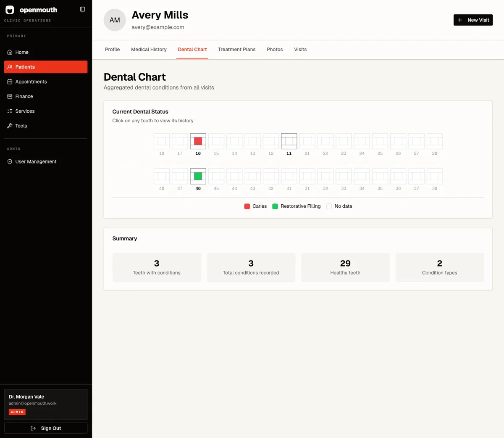The width and height of the screenshot is (504, 438).
Task: Click the Teeth with conditions summary card
Action: point(157,267)
